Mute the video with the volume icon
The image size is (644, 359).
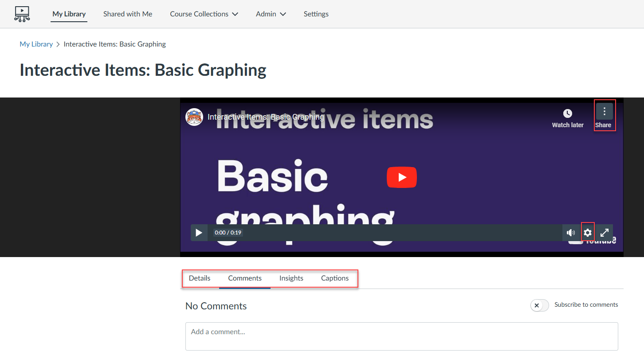point(571,233)
